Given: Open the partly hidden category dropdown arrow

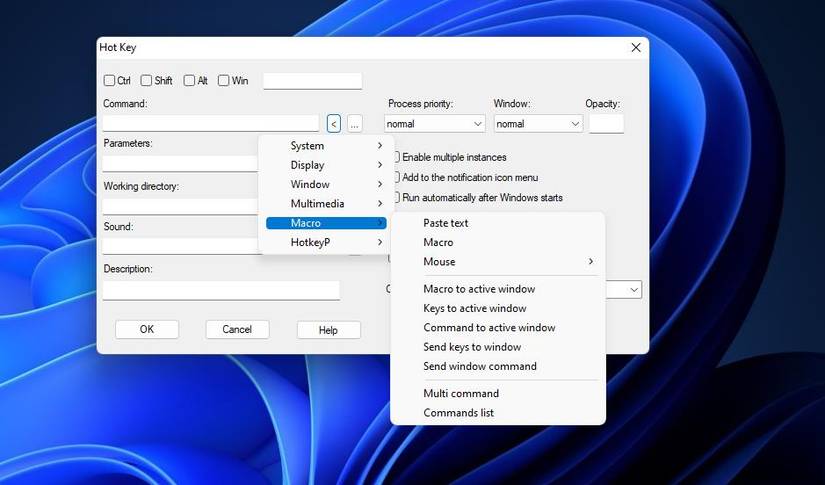Looking at the screenshot, I should 634,289.
